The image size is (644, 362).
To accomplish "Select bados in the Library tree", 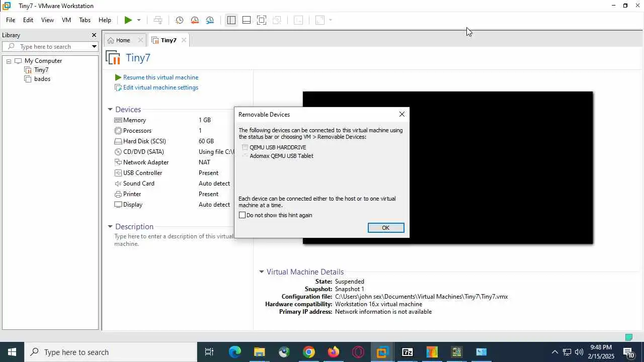I will click(42, 79).
